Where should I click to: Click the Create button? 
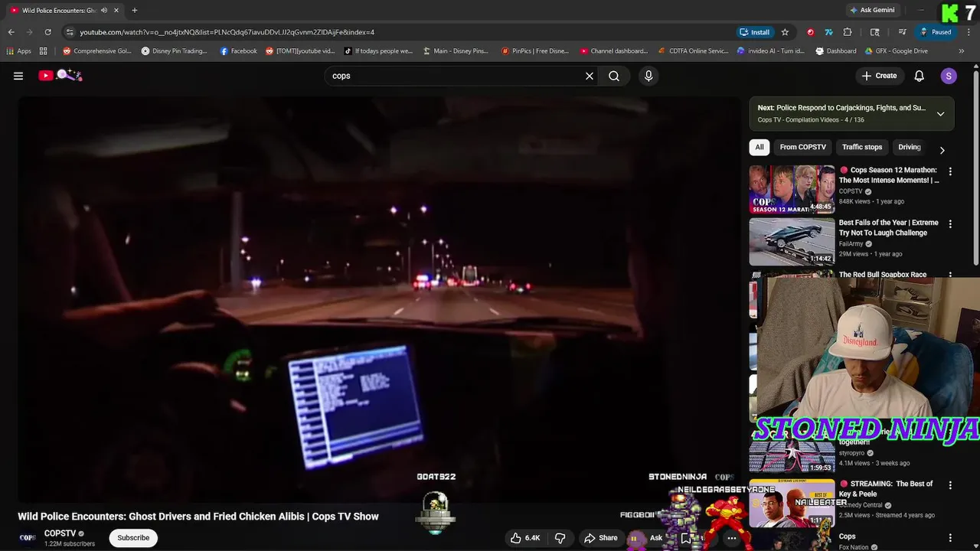[x=879, y=76]
